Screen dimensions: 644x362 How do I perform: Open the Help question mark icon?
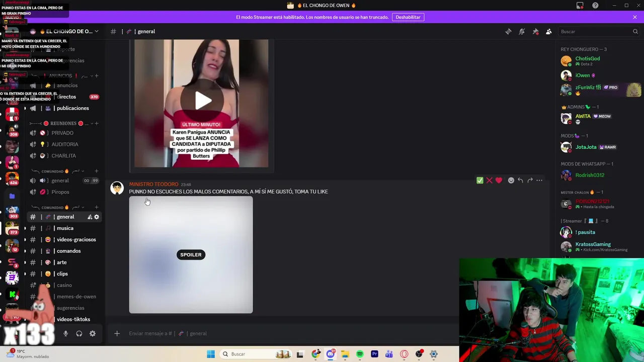pos(595,6)
